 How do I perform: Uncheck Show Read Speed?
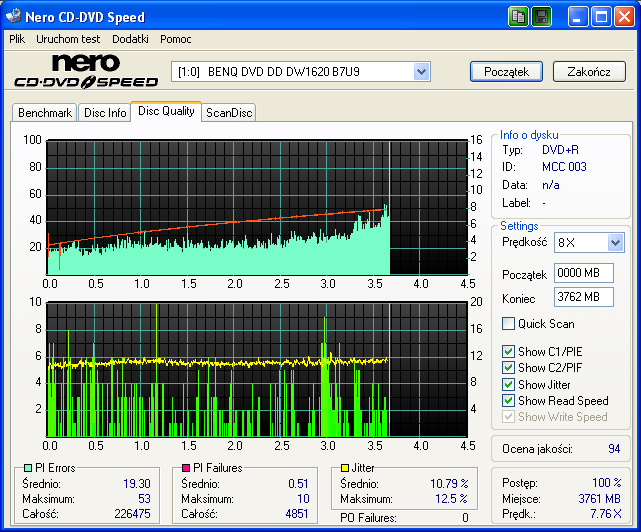(508, 400)
